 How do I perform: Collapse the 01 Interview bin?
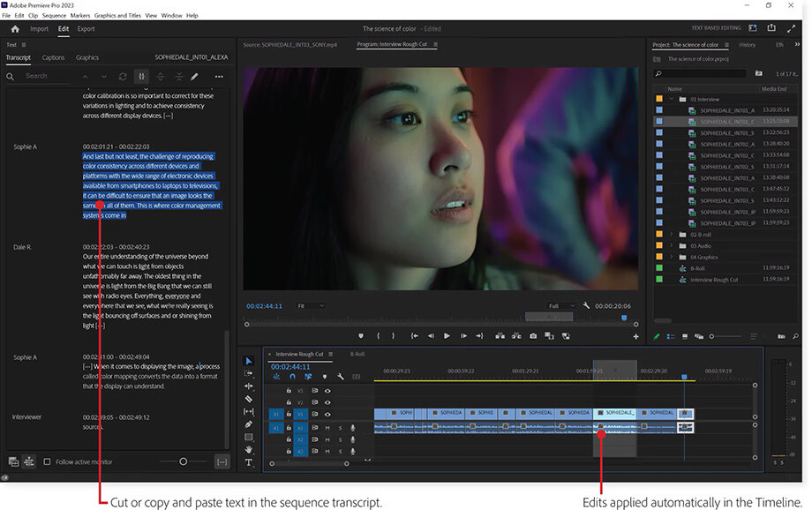tap(671, 99)
